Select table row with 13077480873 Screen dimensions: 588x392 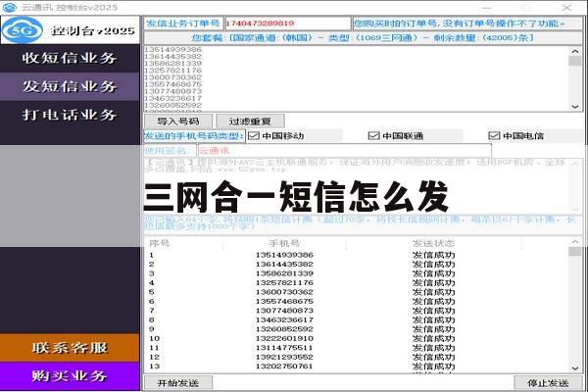(x=357, y=311)
